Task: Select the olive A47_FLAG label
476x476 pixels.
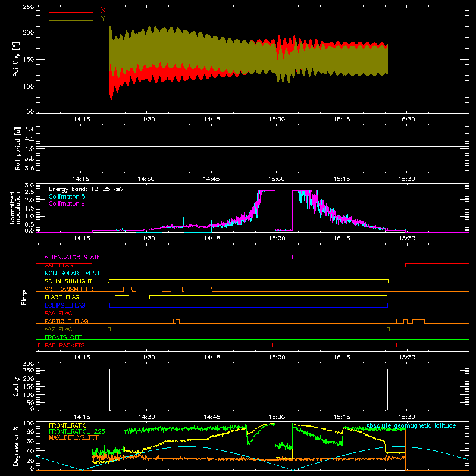Action: pos(58,329)
